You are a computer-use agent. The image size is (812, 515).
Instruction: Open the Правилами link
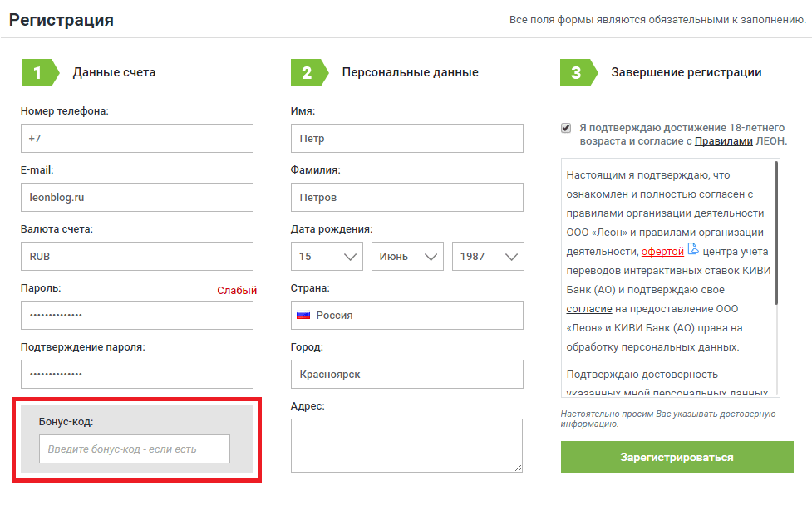point(723,140)
